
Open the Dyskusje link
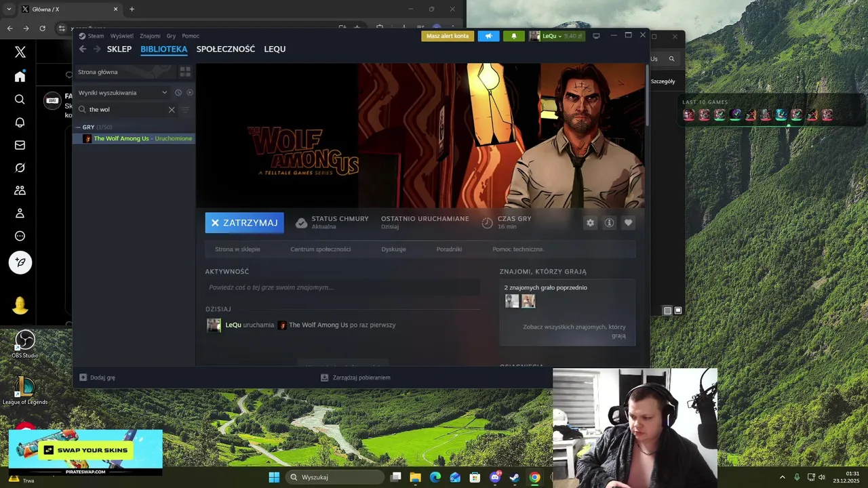pyautogui.click(x=393, y=249)
